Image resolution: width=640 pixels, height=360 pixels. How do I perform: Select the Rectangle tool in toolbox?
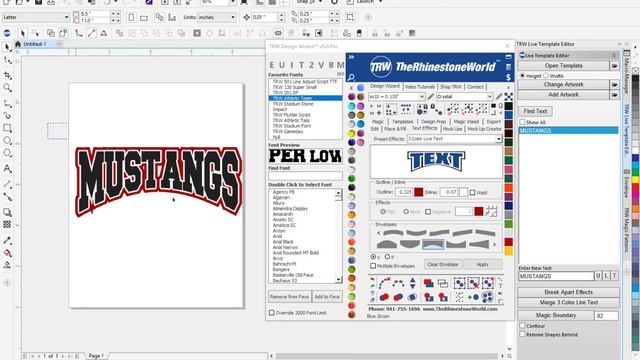7,128
